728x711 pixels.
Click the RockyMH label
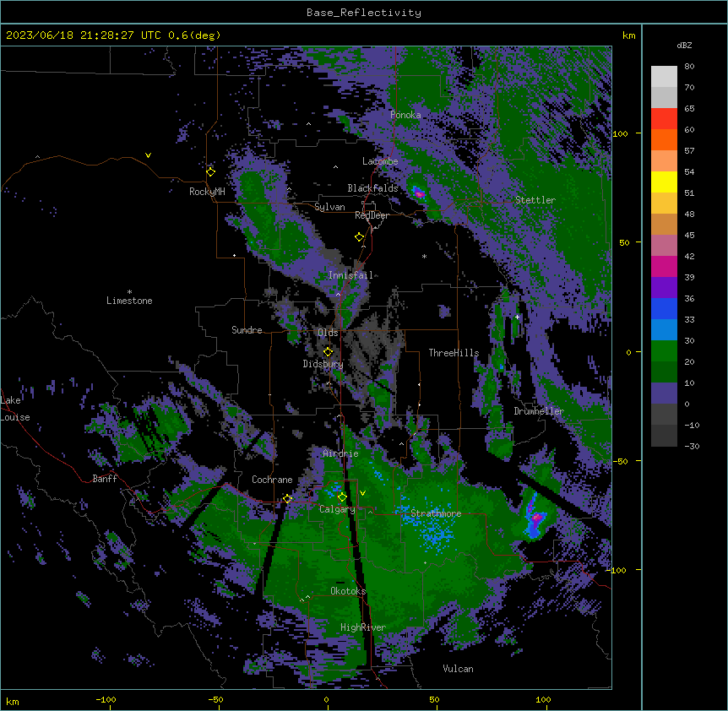point(207,192)
